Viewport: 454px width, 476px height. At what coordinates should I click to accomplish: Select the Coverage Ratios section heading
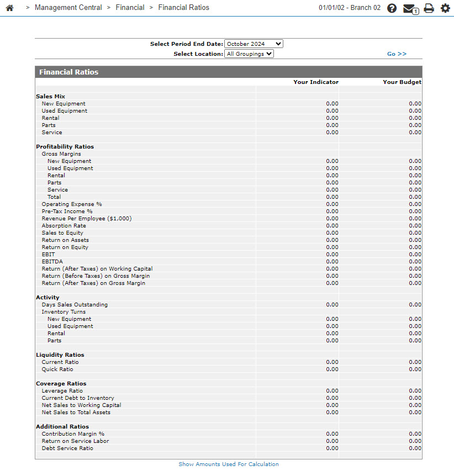tap(61, 383)
